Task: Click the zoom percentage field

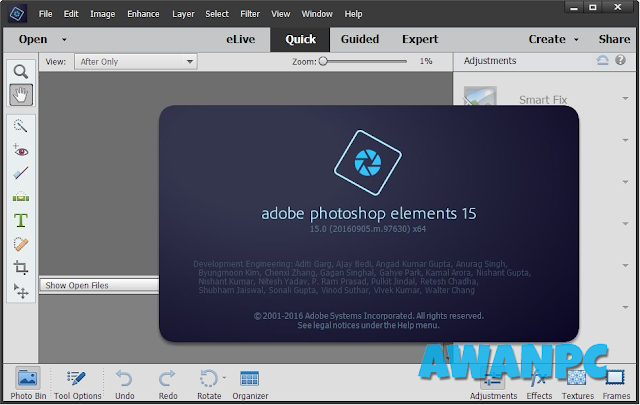Action: pos(426,61)
